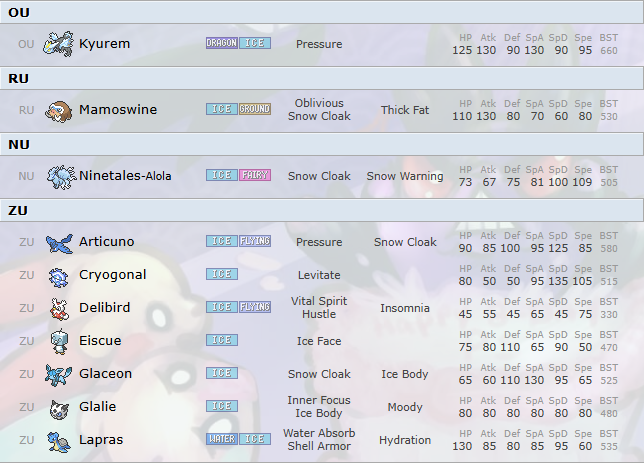Click Kyurem's Pressure ability
The image size is (644, 463).
click(319, 44)
